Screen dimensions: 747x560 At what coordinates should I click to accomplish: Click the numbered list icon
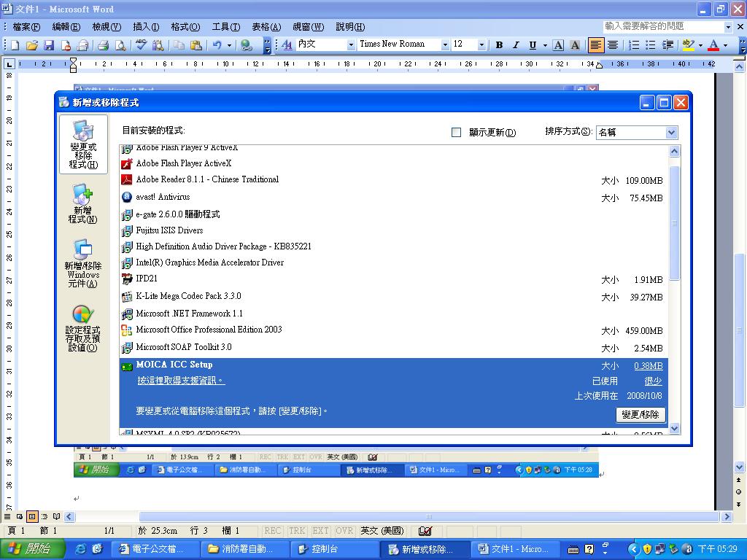tap(634, 45)
